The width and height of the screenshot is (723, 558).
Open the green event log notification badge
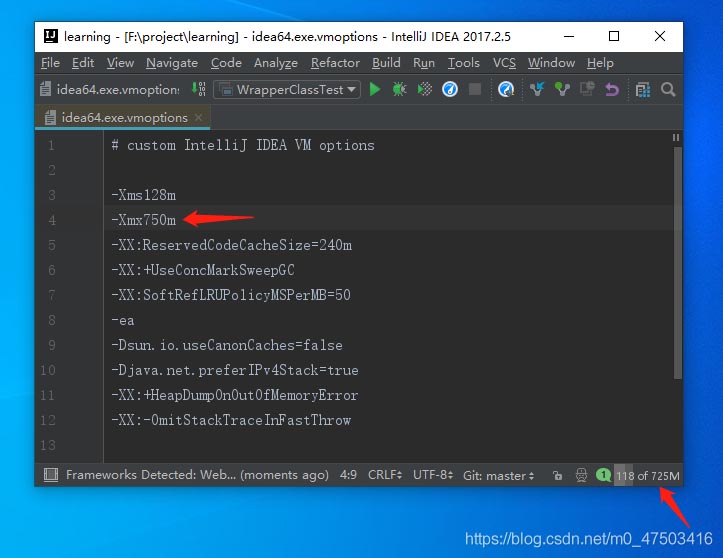[x=603, y=475]
